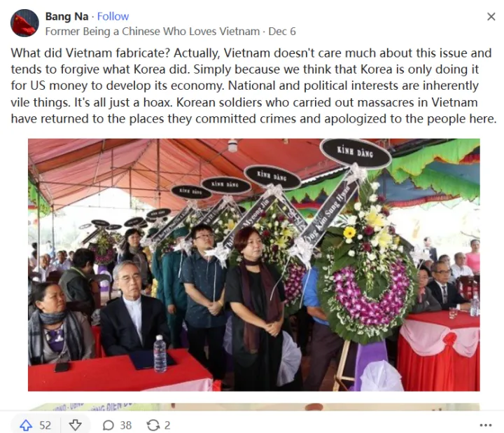Click the answer text paragraph
Viewport: 504px width, 433px height.
pos(253,86)
